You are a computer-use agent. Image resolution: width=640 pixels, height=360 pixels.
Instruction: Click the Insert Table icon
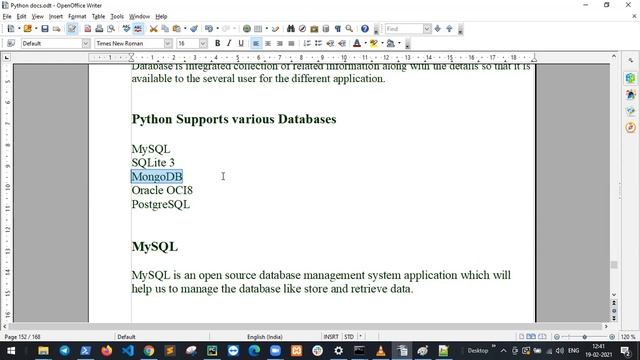pyautogui.click(x=258, y=29)
